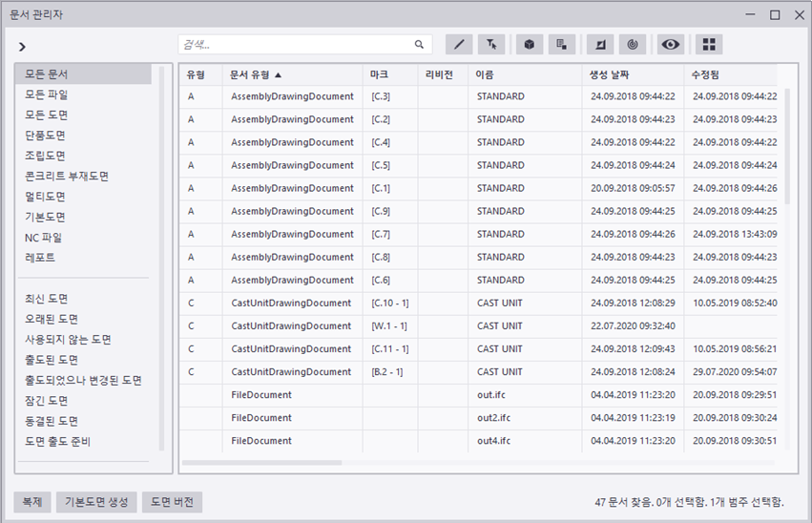Filter by 오래된 도면
The width and height of the screenshot is (812, 523).
click(x=83, y=319)
